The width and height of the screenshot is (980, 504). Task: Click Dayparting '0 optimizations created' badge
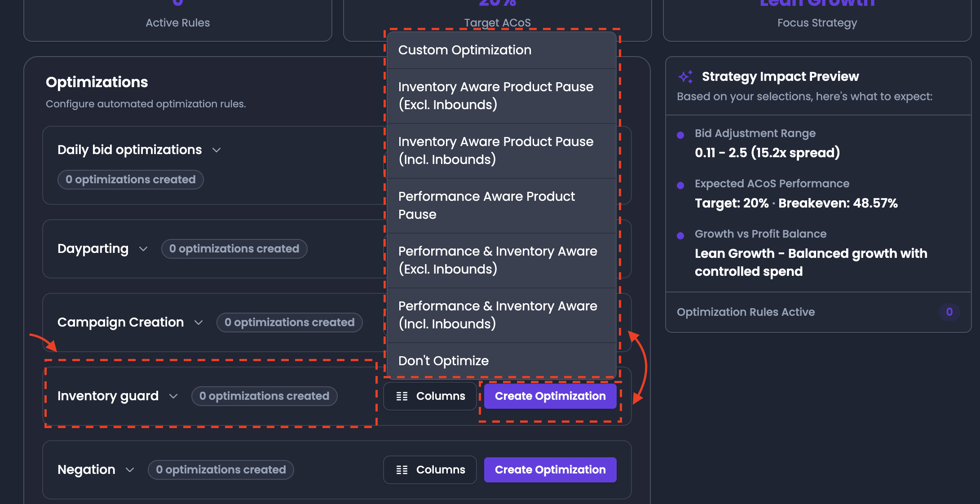point(234,249)
